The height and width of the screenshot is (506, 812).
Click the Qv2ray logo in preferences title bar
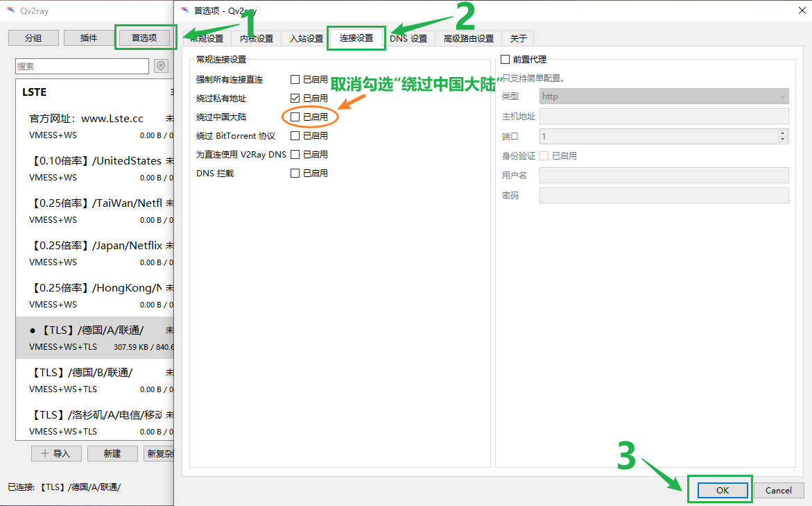point(184,10)
